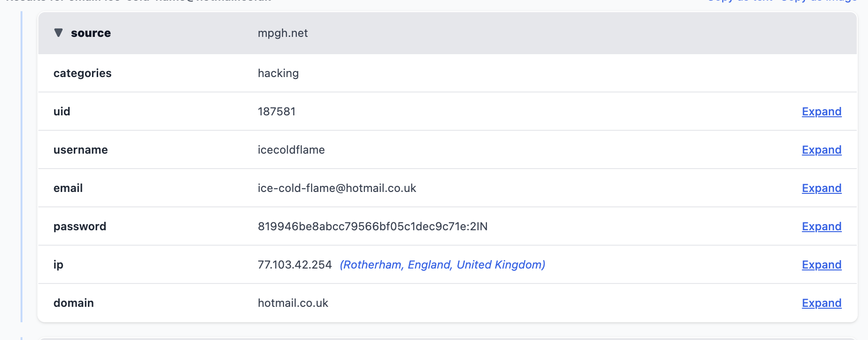Expand the password row
868x340 pixels.
(821, 227)
